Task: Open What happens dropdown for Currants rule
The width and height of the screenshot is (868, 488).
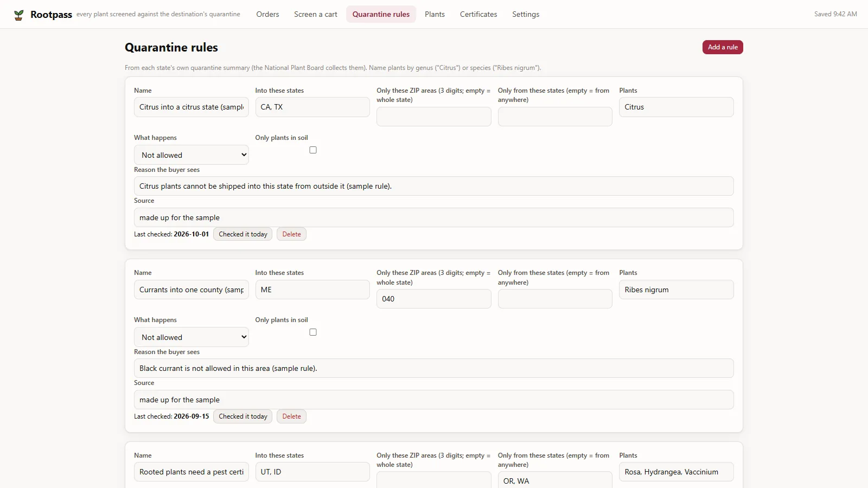Action: (192, 337)
